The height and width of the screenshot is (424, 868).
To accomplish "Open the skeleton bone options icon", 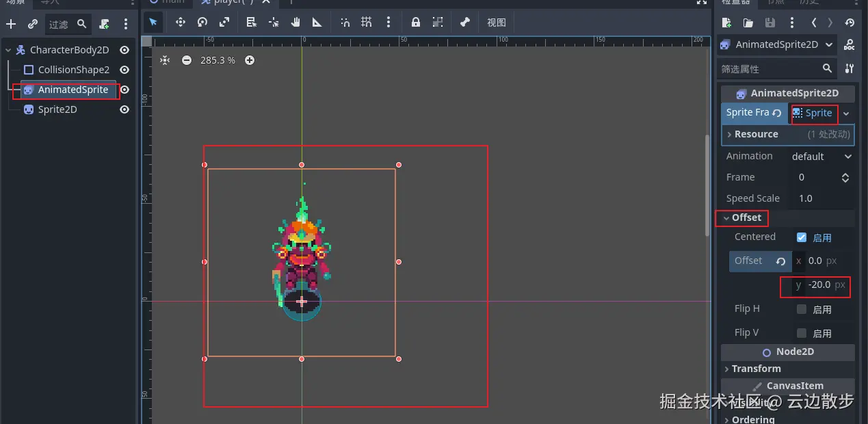I will (x=465, y=22).
